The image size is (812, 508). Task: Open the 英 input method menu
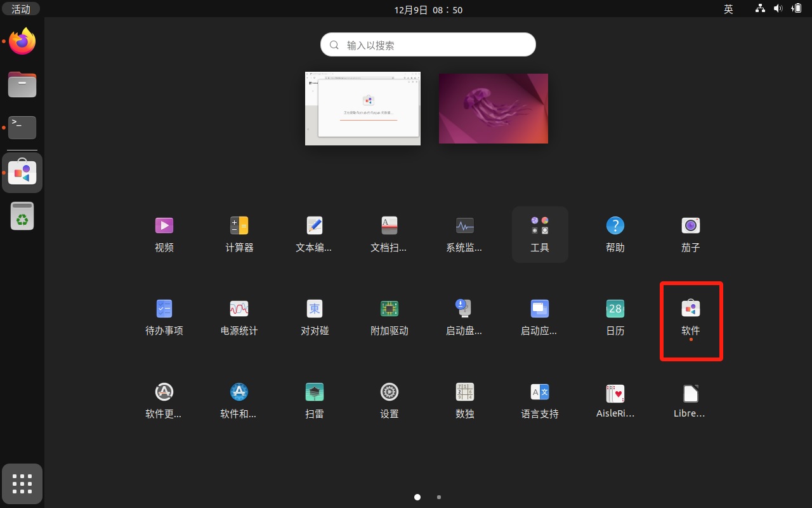point(728,9)
